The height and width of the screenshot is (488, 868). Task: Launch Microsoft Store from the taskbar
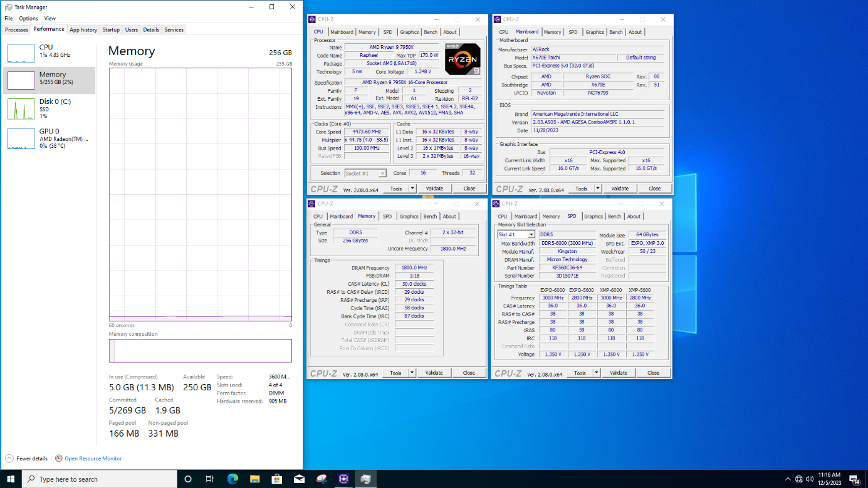coord(277,479)
